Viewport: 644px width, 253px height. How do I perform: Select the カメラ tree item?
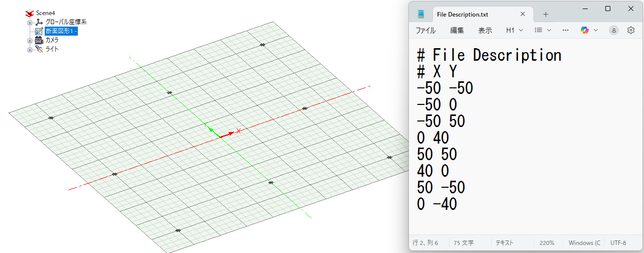tap(52, 40)
